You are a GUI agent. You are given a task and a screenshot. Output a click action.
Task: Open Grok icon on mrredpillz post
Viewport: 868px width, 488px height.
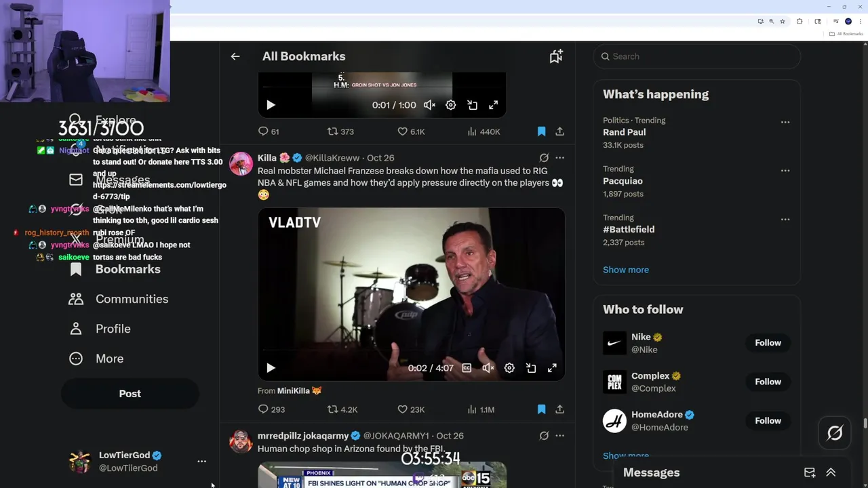(x=544, y=436)
